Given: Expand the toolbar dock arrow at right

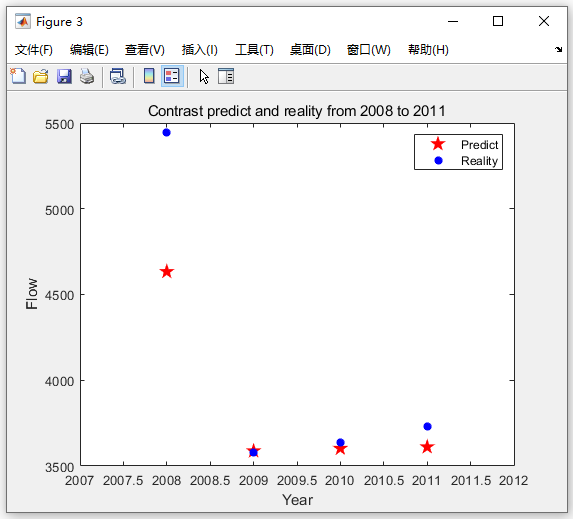Looking at the screenshot, I should coord(558,49).
